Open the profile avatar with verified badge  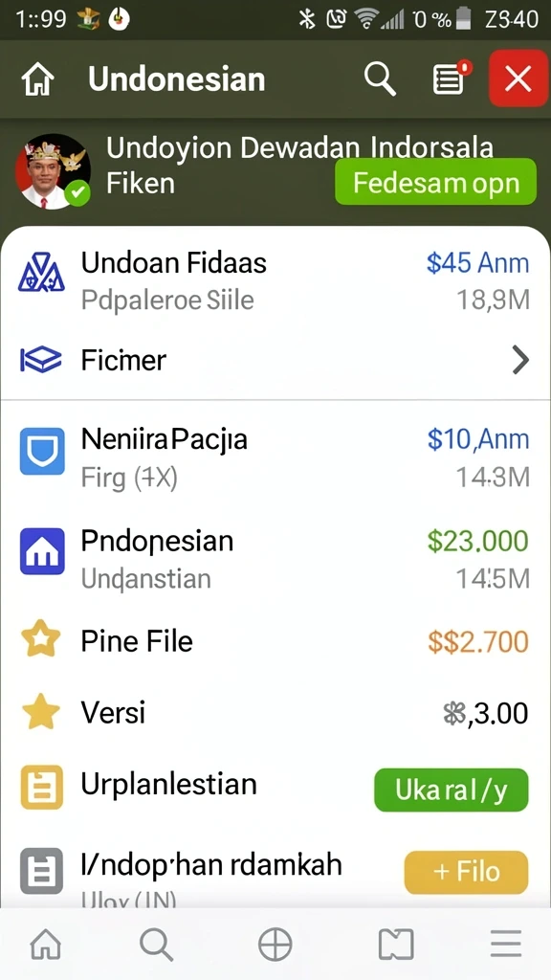[54, 170]
